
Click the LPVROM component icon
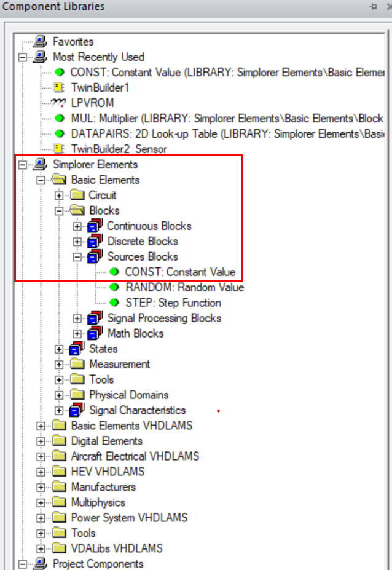[58, 103]
